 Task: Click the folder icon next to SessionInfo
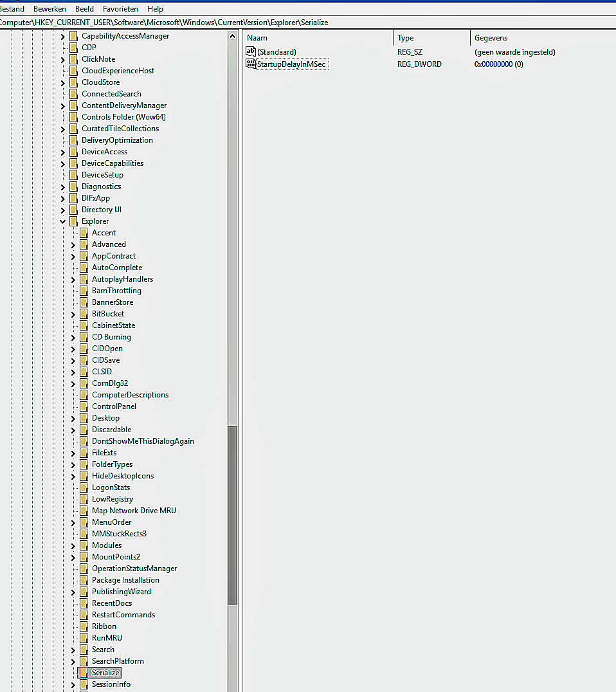coord(84,684)
